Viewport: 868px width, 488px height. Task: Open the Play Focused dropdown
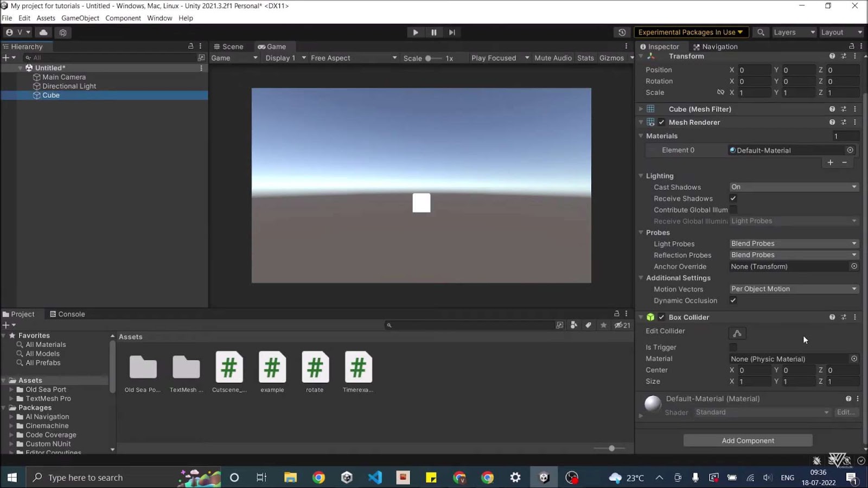coord(500,58)
